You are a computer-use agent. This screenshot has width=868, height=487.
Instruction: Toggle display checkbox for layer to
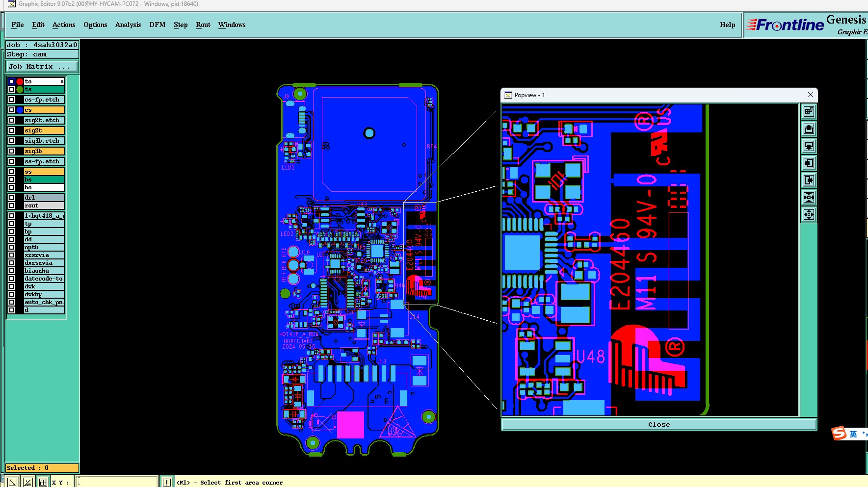pyautogui.click(x=12, y=81)
